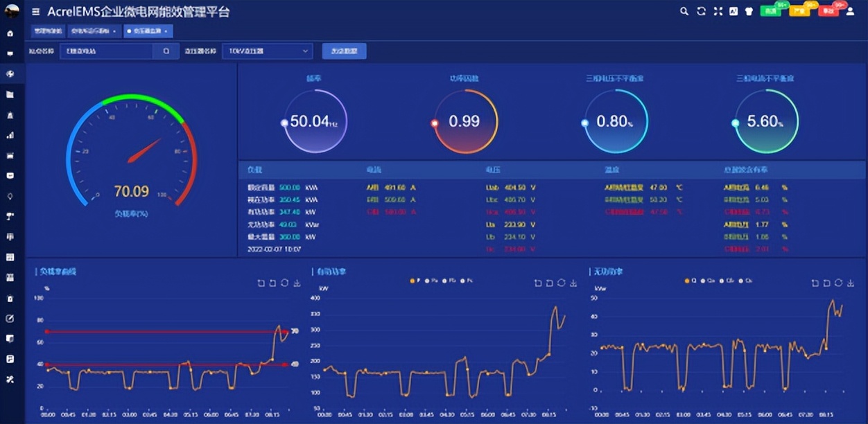Screen dimensions: 868x424
Task: Click the station name input field
Action: [106, 51]
